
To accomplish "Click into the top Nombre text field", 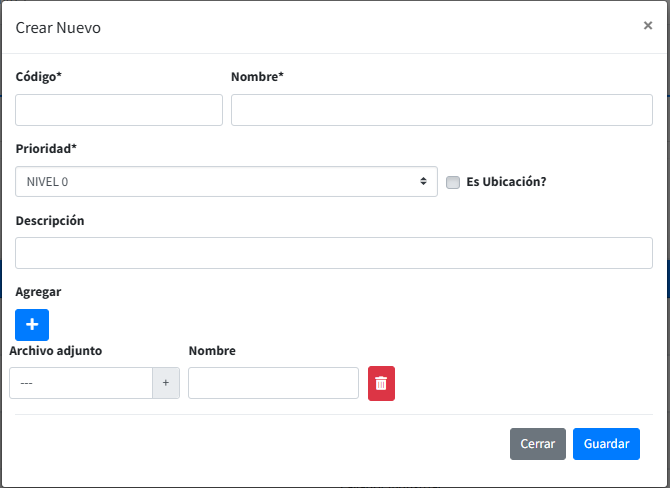I will click(x=441, y=110).
